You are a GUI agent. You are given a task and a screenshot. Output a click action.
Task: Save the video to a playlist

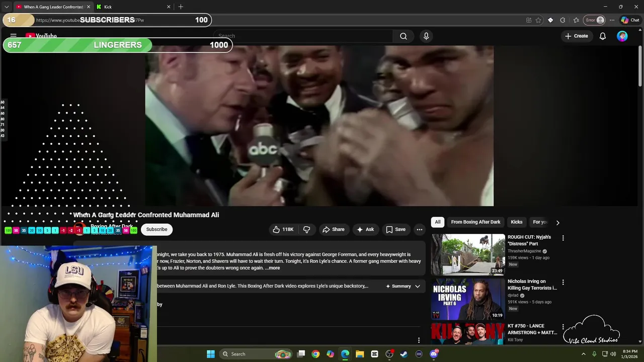[395, 229]
